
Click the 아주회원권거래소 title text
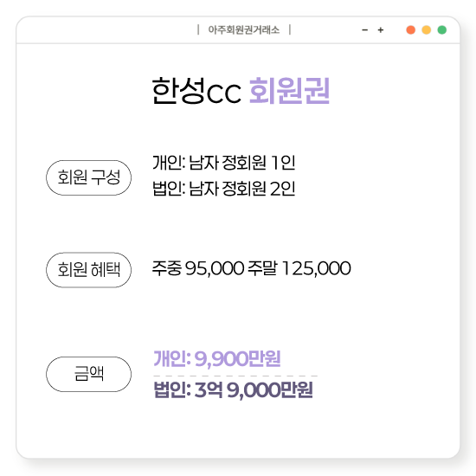tap(244, 30)
